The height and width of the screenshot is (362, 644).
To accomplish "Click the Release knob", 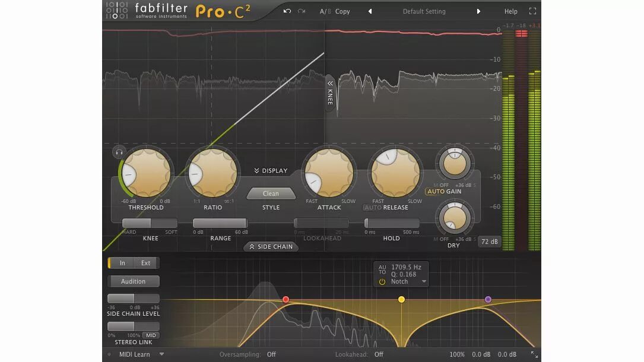I will (x=395, y=173).
